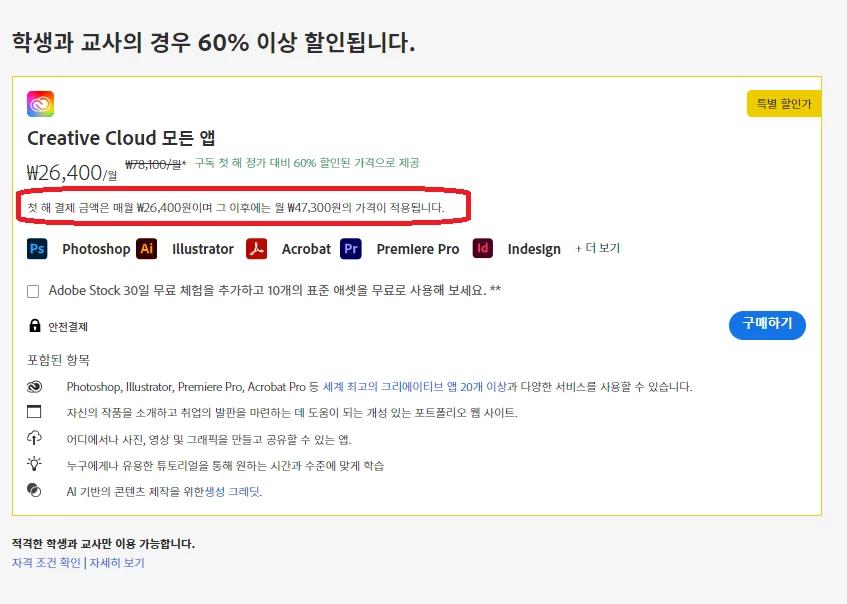The height and width of the screenshot is (604, 847).
Task: Click the lightbulb tutorials icon
Action: tap(34, 464)
